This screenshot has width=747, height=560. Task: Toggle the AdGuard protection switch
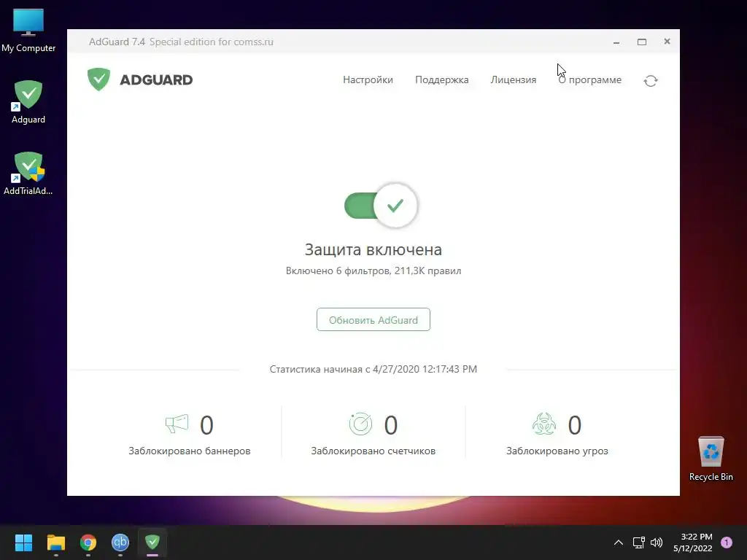[x=381, y=206]
